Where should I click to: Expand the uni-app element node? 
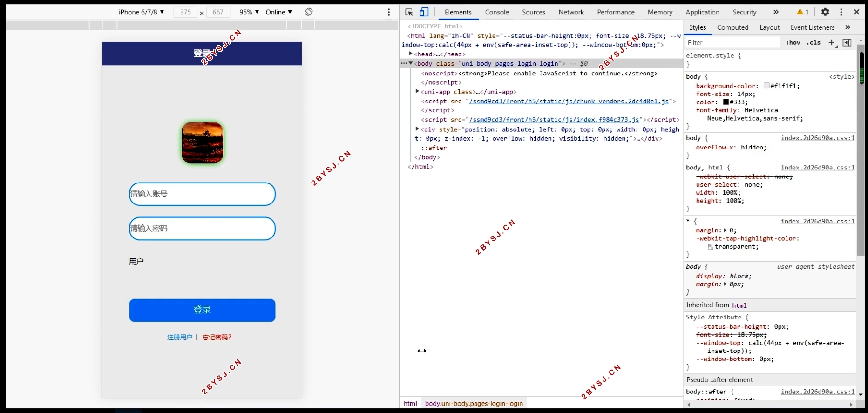[417, 92]
